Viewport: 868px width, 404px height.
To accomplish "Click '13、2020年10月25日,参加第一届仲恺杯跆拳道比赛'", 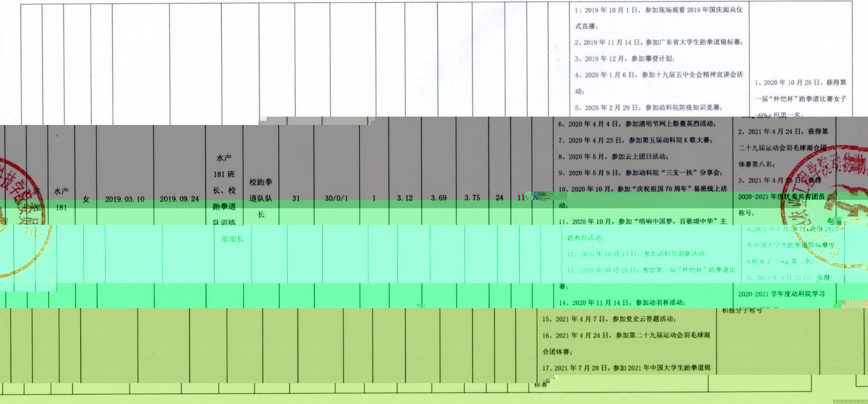I will click(651, 270).
